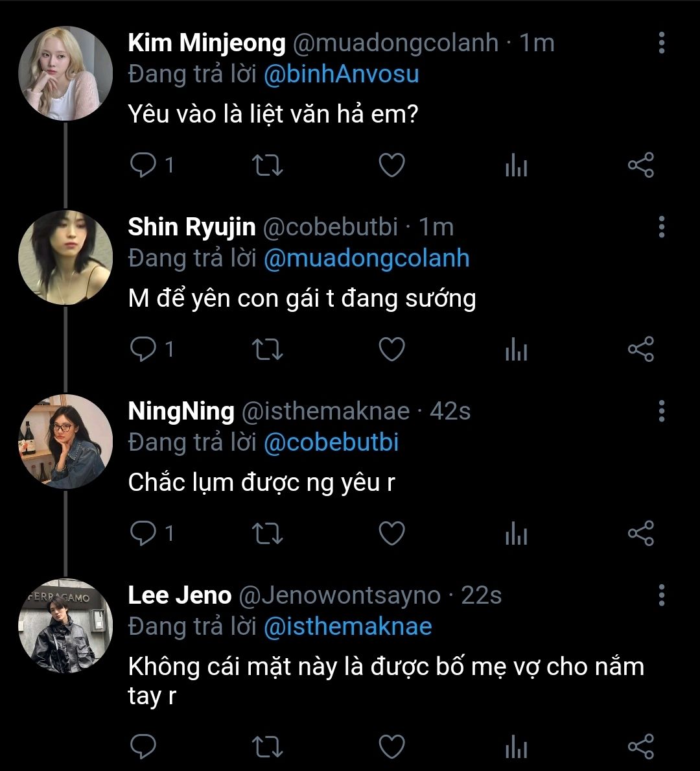Like Kim Minjeong's tweet

[391, 165]
